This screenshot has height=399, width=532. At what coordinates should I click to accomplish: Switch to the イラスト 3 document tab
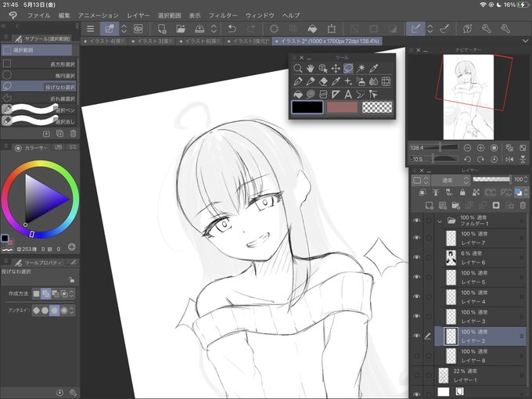(152, 41)
